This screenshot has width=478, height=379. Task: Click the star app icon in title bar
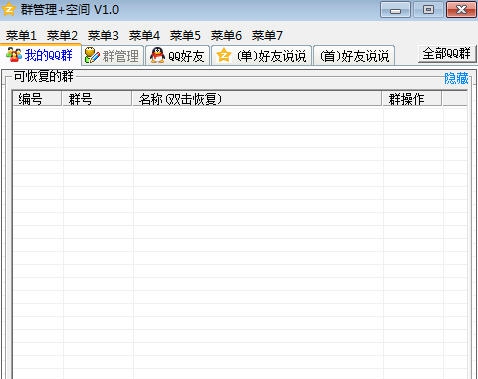[9, 9]
